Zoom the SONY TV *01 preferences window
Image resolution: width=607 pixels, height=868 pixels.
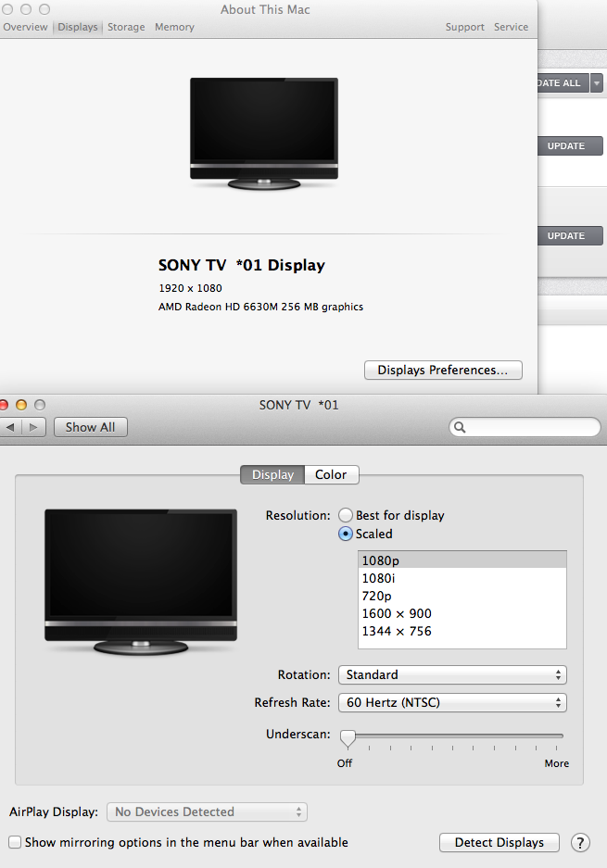(x=40, y=405)
